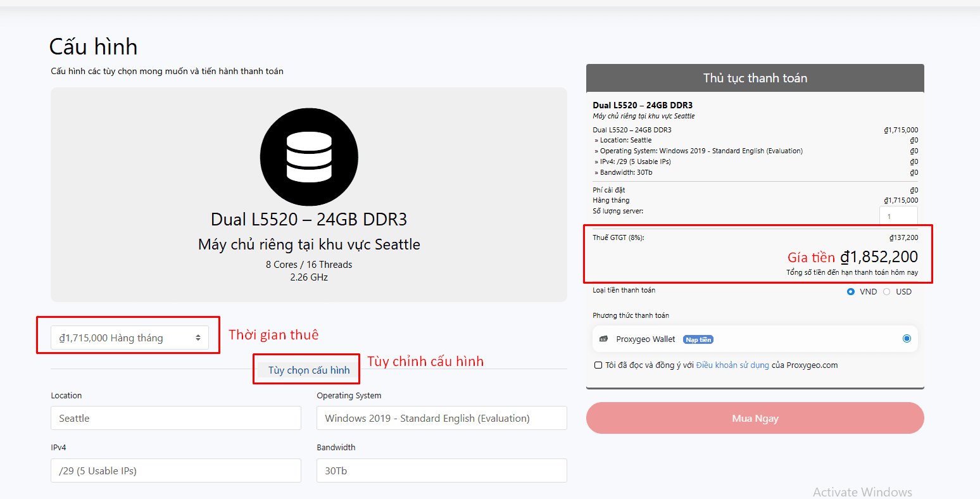The height and width of the screenshot is (499, 980).
Task: Expand the Operating System selector
Action: 441,419
